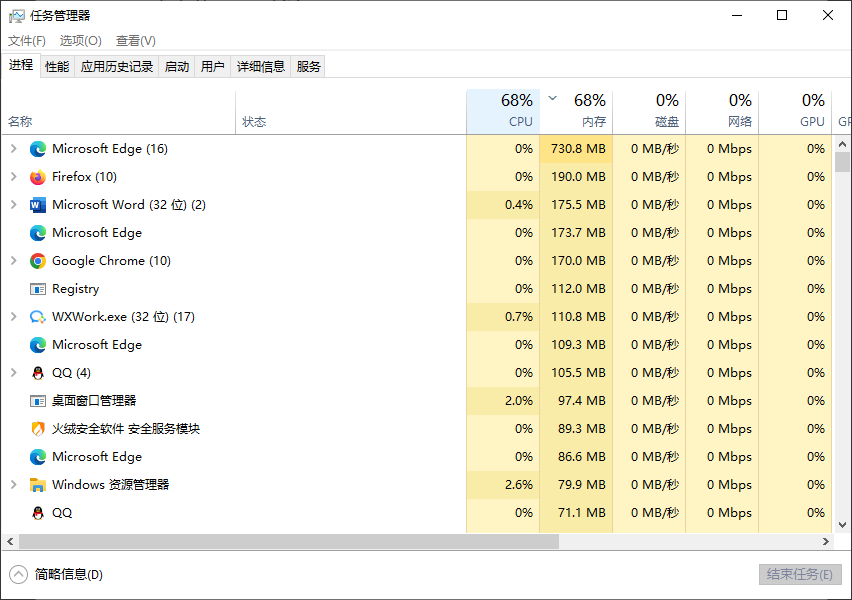Click the Microsoft Word process icon
The height and width of the screenshot is (600, 852).
pos(38,205)
